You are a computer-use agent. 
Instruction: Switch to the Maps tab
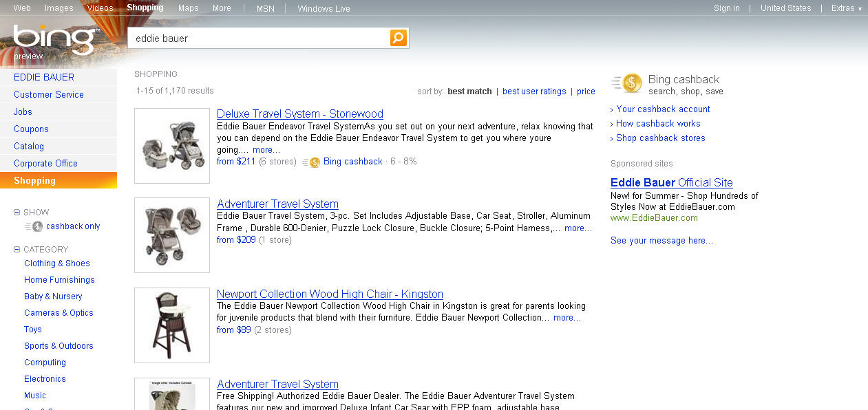point(188,8)
